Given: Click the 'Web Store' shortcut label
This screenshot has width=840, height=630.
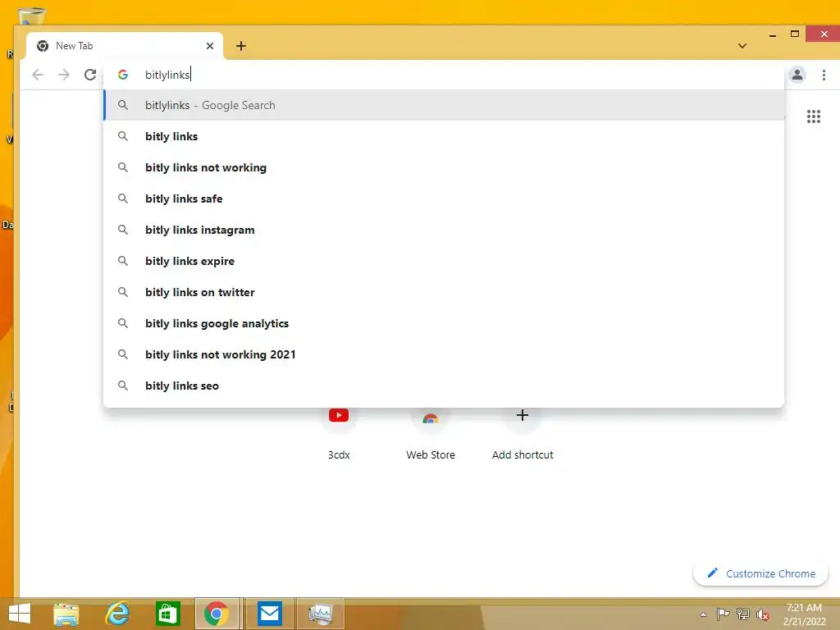Looking at the screenshot, I should (x=431, y=454).
